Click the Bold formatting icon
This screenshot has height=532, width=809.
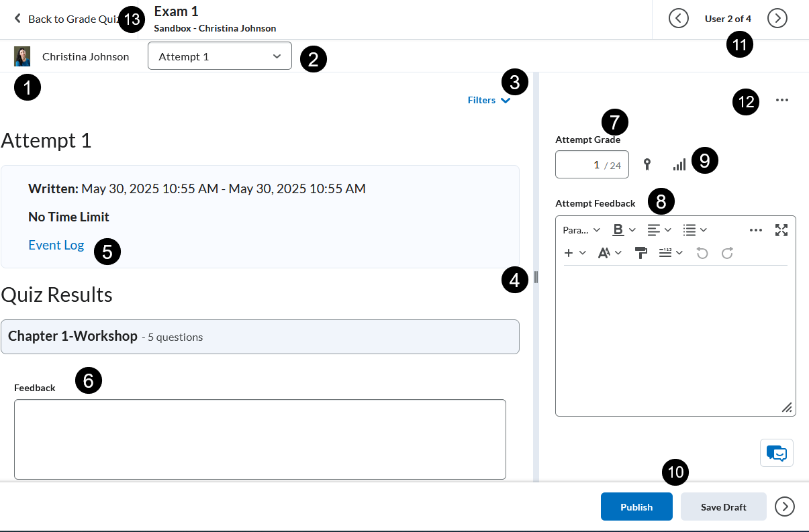click(x=618, y=230)
